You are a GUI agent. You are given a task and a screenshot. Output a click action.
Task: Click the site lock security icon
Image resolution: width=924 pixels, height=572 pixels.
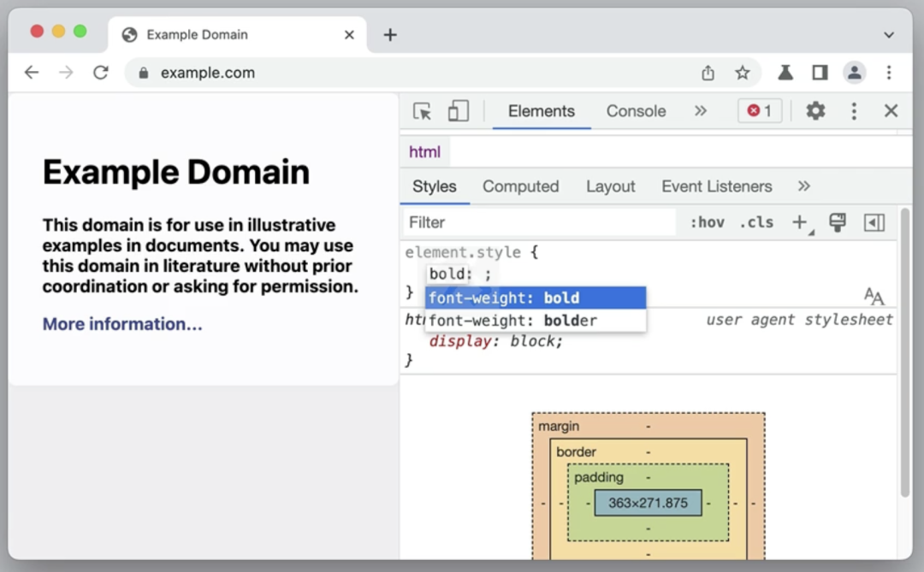tap(143, 73)
